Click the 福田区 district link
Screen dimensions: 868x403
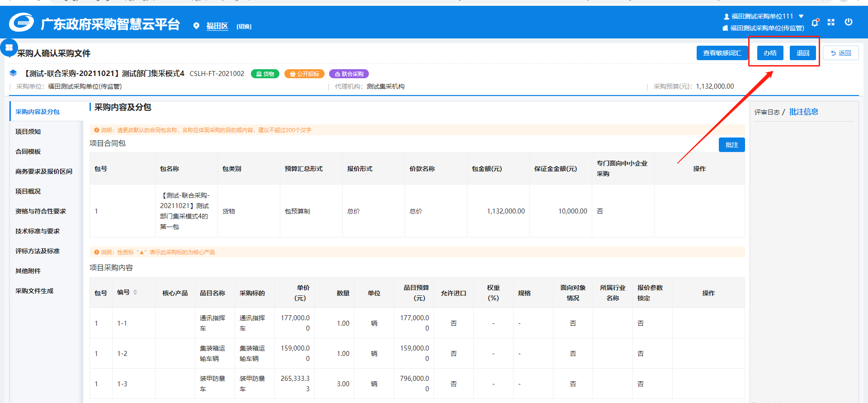pyautogui.click(x=217, y=26)
